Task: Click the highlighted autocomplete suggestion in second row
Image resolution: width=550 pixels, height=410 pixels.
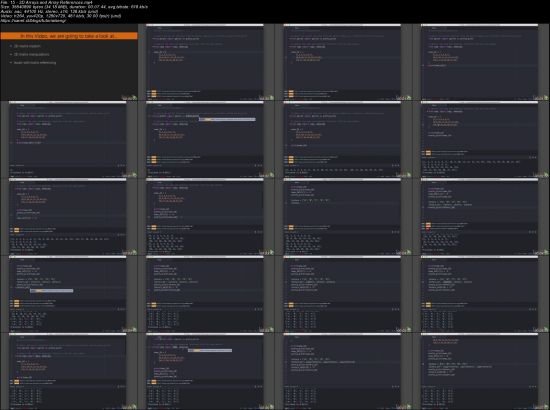Action: coord(227,120)
